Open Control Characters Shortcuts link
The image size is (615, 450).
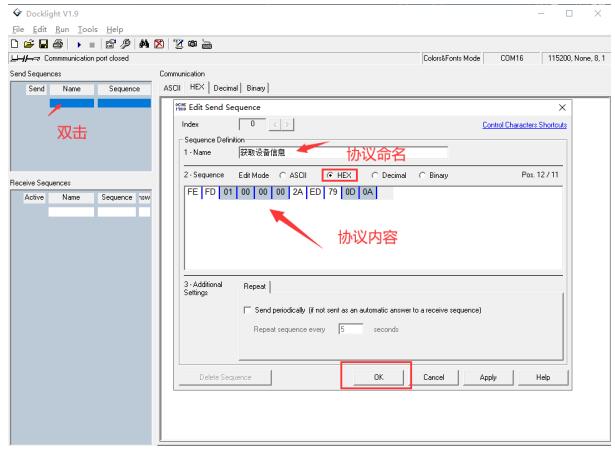(524, 125)
